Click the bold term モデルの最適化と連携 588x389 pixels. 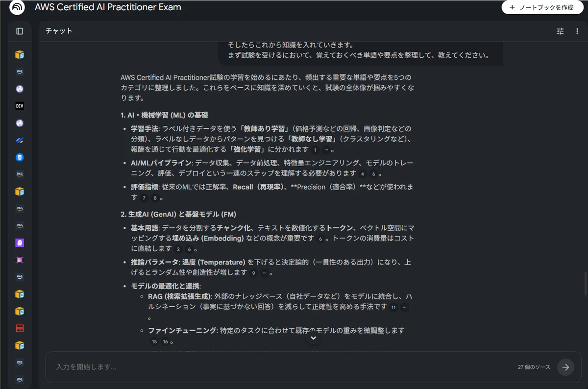point(165,286)
